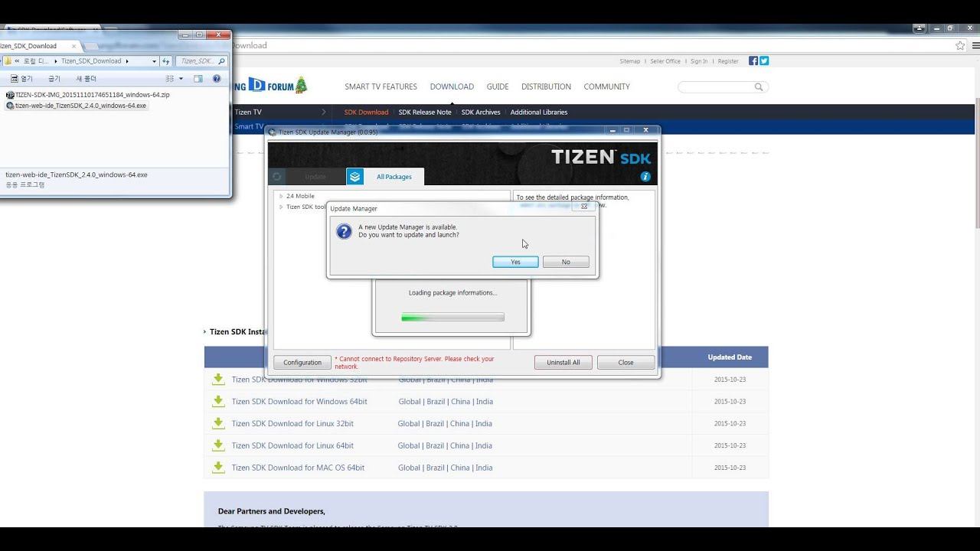Open the SMART TV FEATURES menu

click(381, 87)
